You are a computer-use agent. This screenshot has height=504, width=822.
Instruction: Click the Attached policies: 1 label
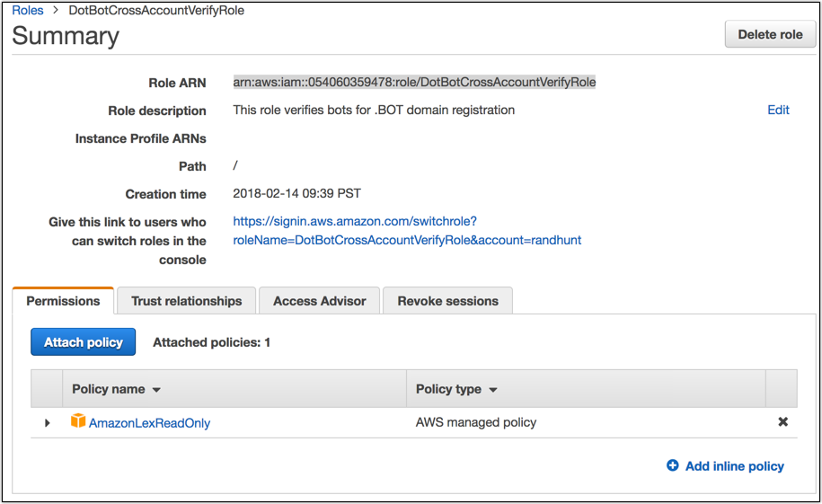pos(211,342)
